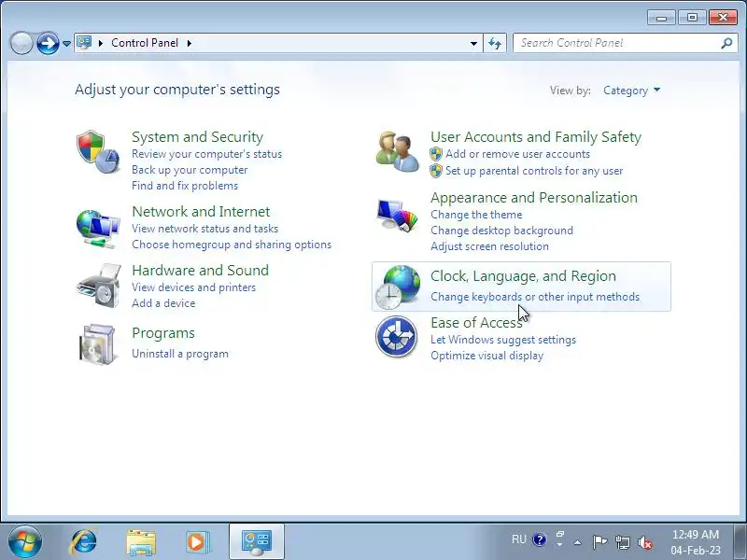The image size is (747, 560).
Task: Open the Ease of Access icon
Action: (396, 337)
